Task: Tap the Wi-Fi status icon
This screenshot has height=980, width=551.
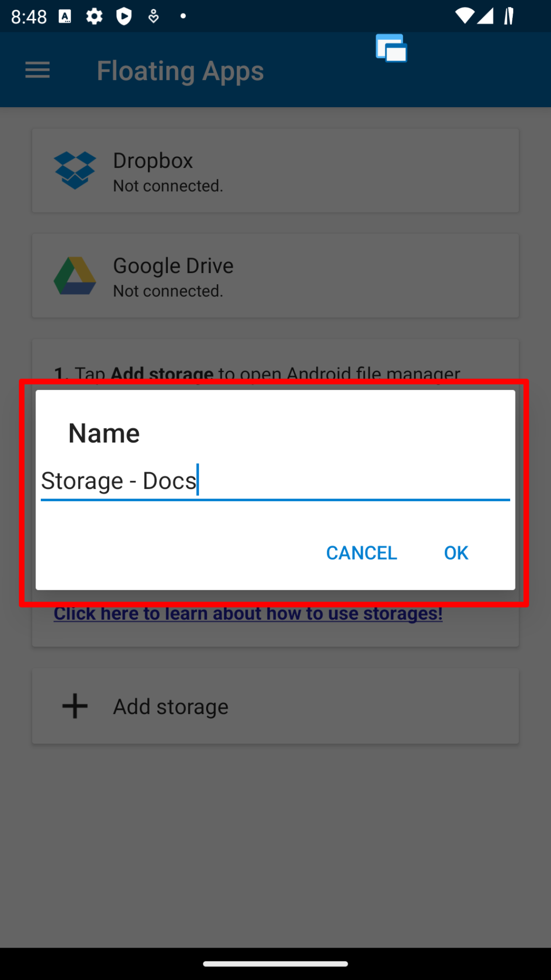Action: click(466, 17)
